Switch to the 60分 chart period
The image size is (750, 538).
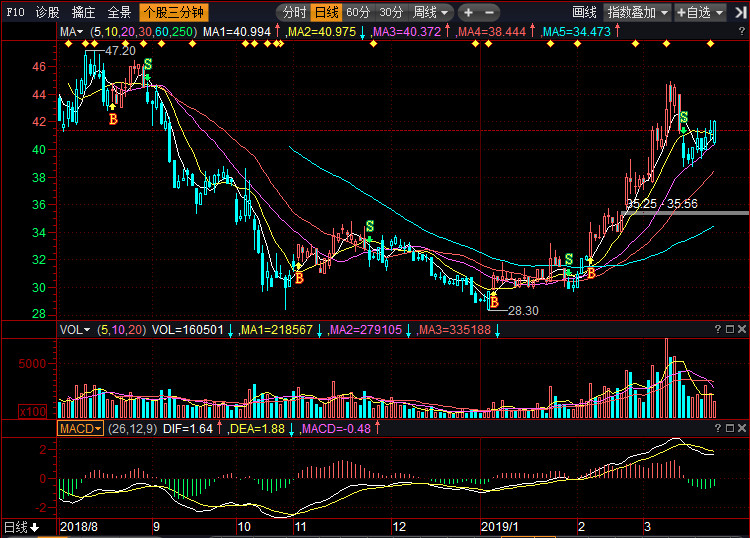click(x=358, y=12)
